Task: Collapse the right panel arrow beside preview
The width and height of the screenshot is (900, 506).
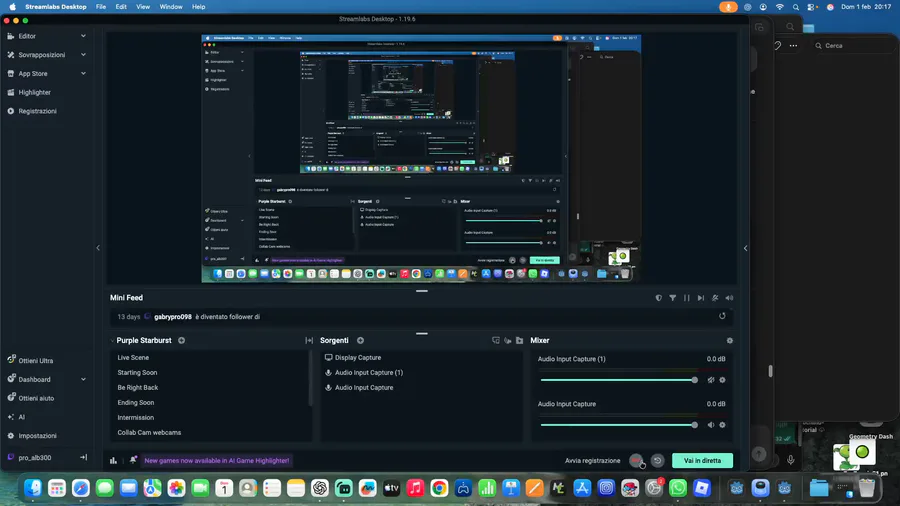Action: (x=746, y=248)
